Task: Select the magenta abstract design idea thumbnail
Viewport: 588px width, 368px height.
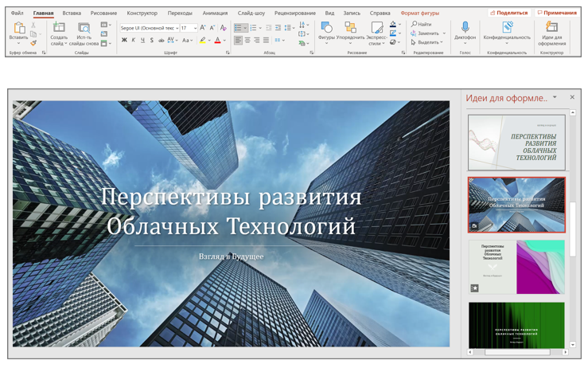Action: [x=516, y=267]
